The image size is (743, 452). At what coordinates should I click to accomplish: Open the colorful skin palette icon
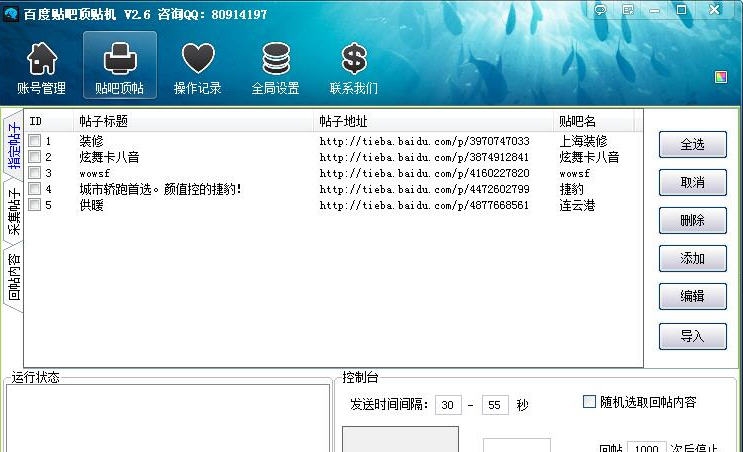point(721,77)
